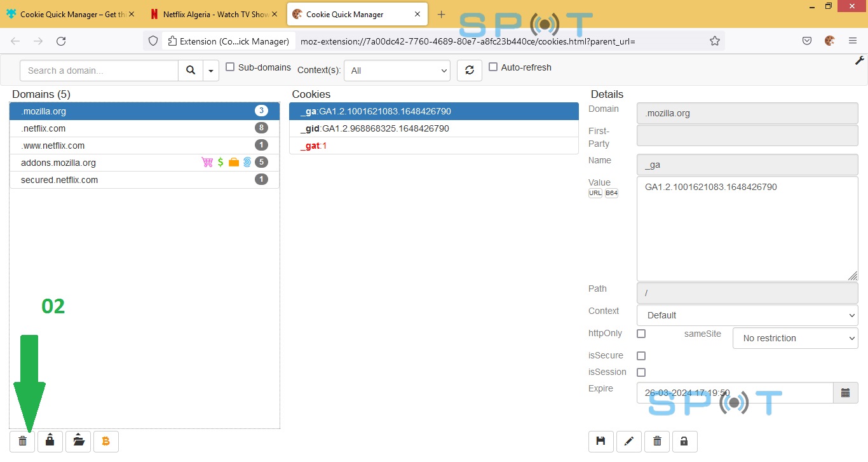Protect cookie with the open padlock icon in the details panel
The image size is (868, 462).
coord(685,441)
